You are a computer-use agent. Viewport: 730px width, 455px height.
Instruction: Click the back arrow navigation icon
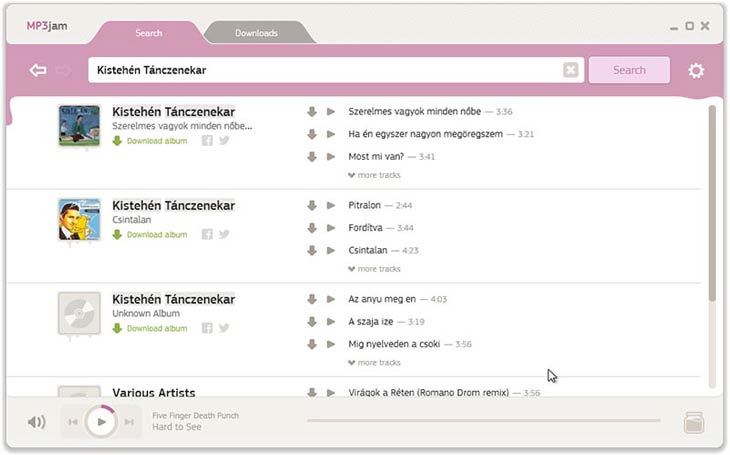click(x=38, y=70)
